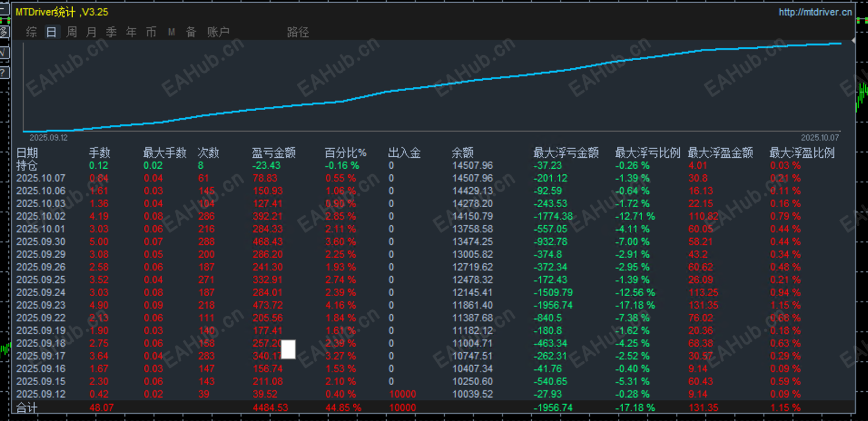Click the 最大浮盈金额 column header
868x421 pixels.
[720, 153]
